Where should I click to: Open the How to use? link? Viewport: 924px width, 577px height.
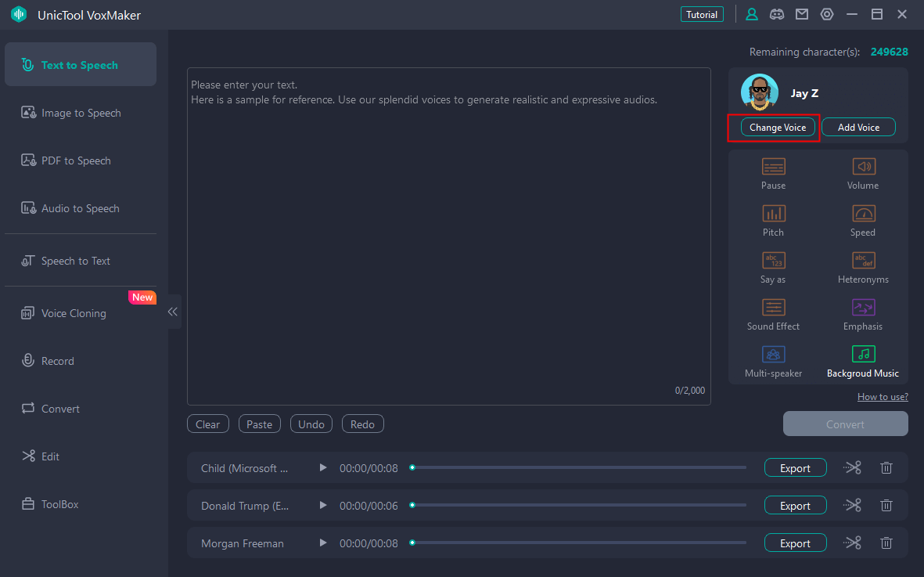click(x=882, y=397)
